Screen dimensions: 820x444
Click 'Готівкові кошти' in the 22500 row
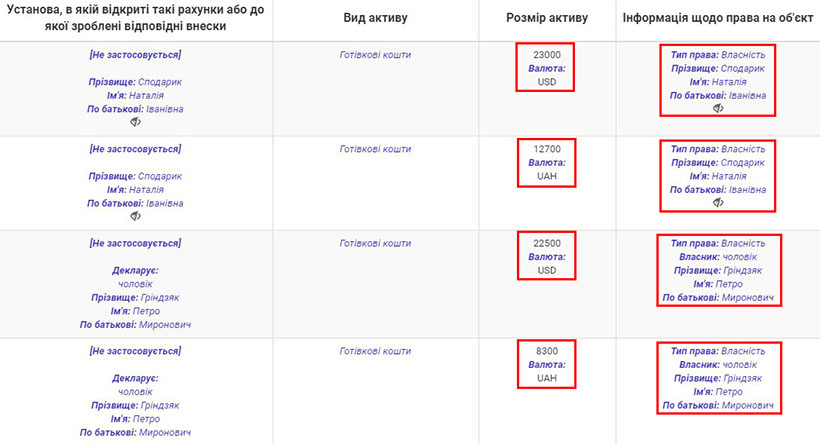pyautogui.click(x=375, y=243)
